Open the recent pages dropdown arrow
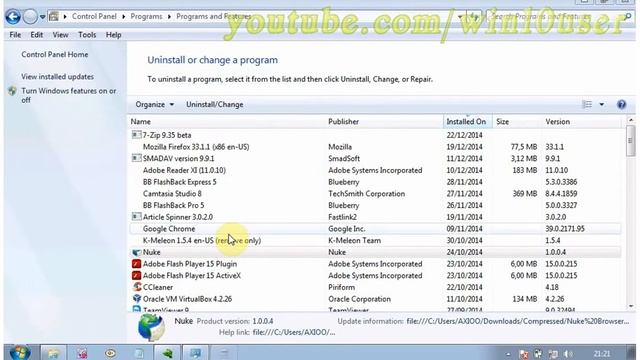The image size is (640, 360). click(42, 17)
